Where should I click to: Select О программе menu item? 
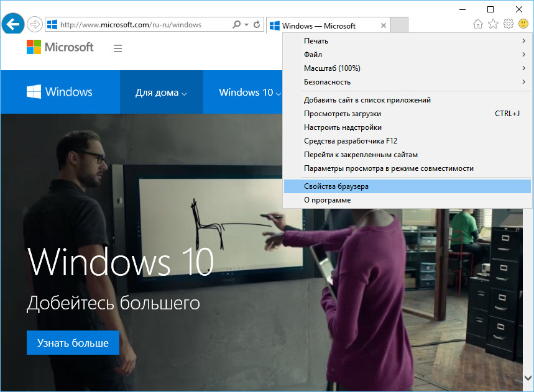[x=407, y=200]
